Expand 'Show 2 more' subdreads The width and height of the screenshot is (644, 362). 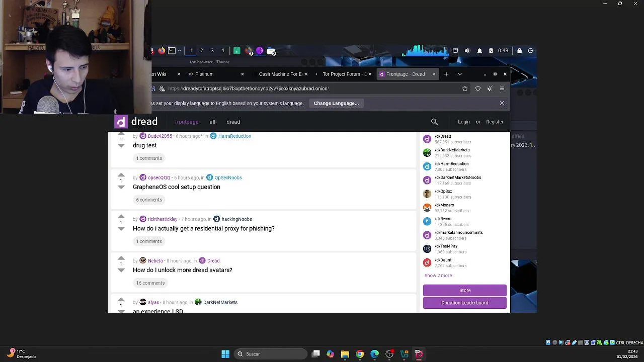[x=438, y=276]
